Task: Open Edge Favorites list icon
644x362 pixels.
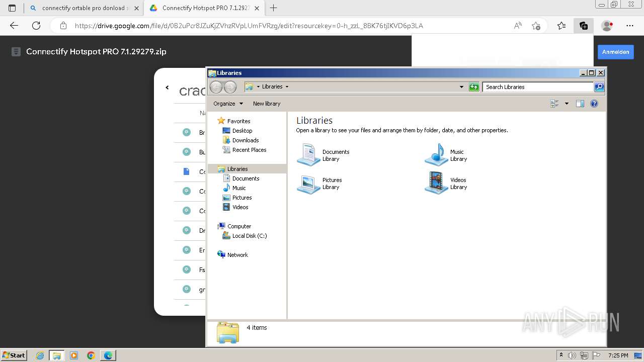Action: [561, 26]
